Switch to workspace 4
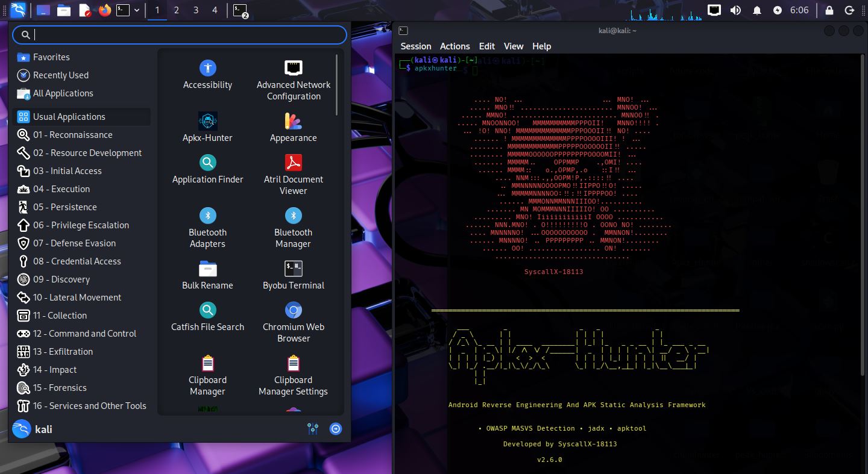The width and height of the screenshot is (868, 474). coord(215,10)
